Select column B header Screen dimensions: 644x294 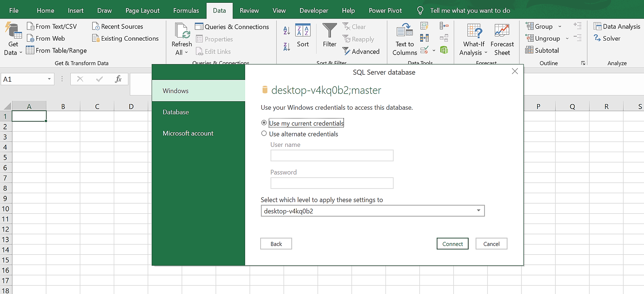pos(63,106)
